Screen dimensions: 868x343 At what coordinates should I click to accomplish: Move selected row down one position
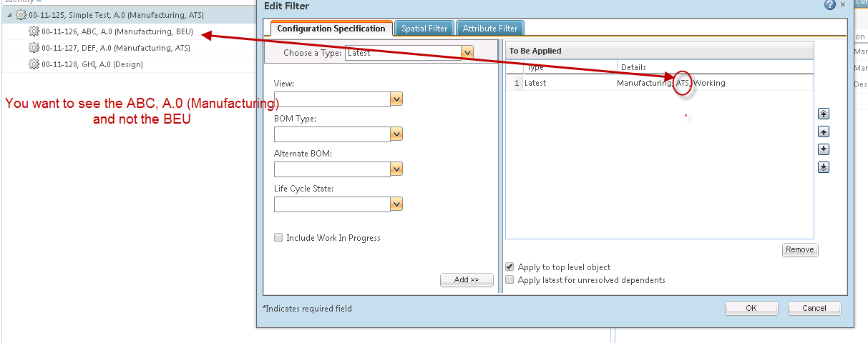[x=823, y=149]
